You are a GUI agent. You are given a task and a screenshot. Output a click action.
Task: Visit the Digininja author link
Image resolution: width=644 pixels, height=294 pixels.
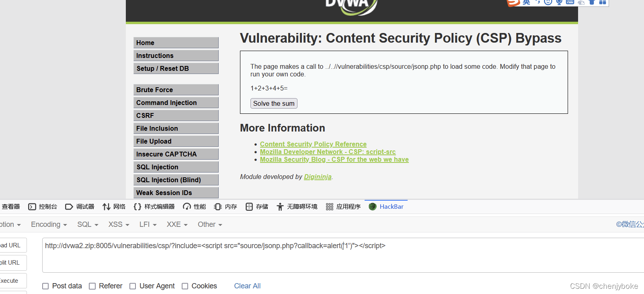318,177
